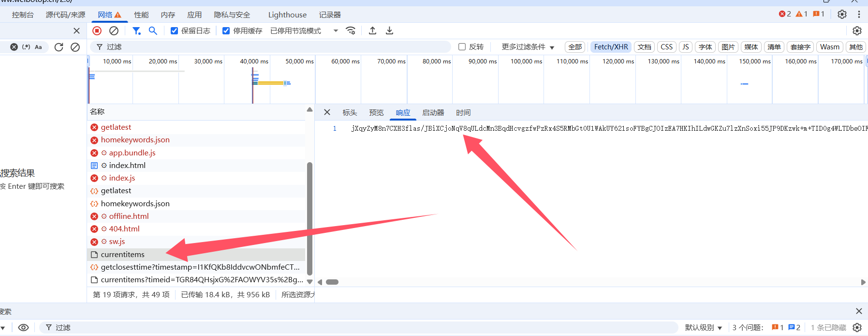Switch to Memory panel tab
This screenshot has height=336, width=868.
168,15
